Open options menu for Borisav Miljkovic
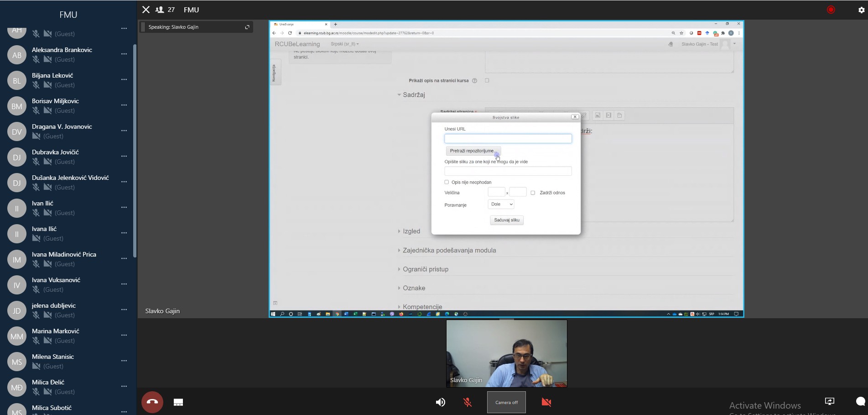This screenshot has width=868, height=415. click(x=124, y=105)
